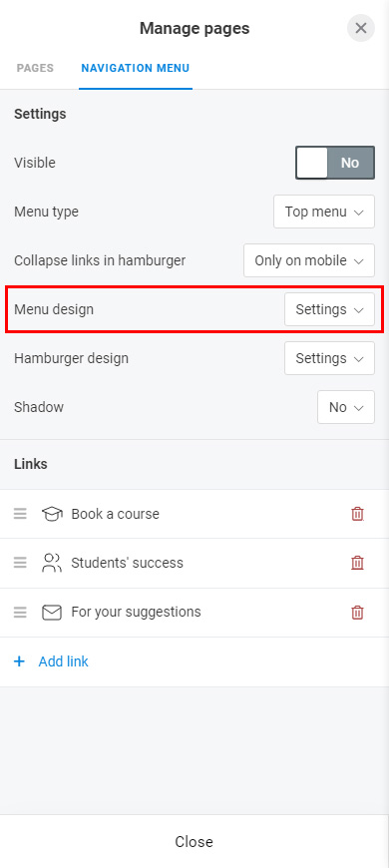
Task: Open Hamburger design Settings dropdown
Action: (330, 358)
